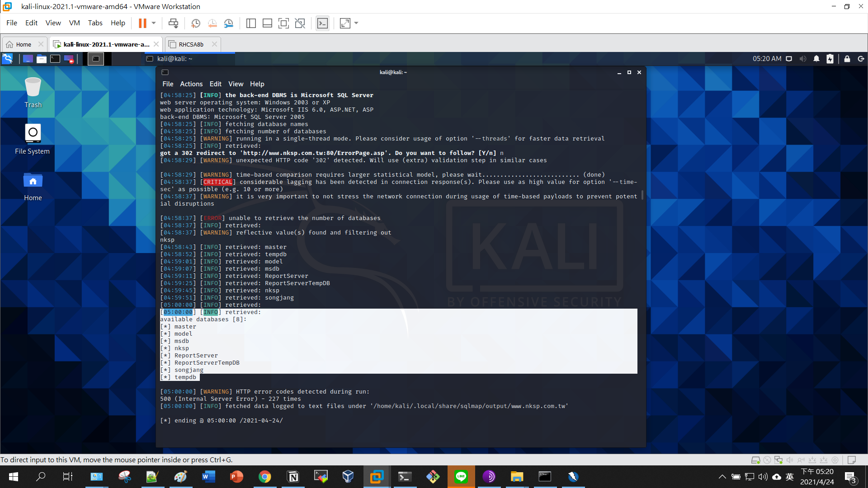Click the 'available databases [8]:' line
Image resolution: width=868 pixels, height=488 pixels.
click(203, 319)
